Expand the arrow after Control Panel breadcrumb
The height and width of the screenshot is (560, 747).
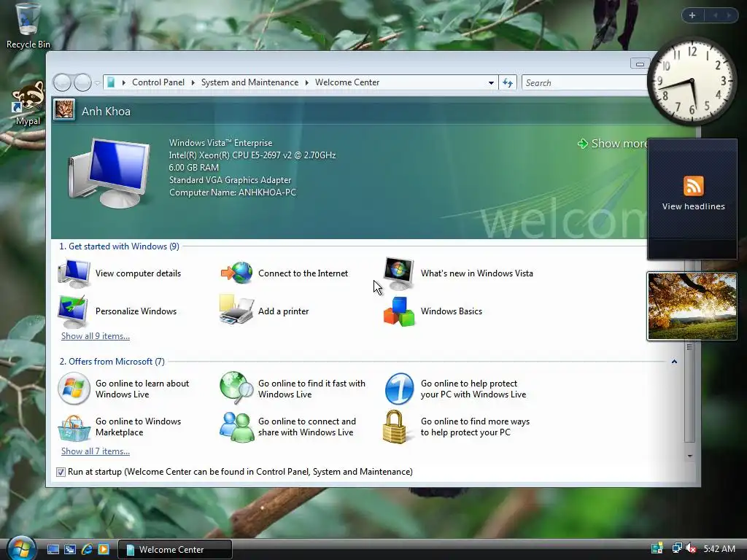coord(193,82)
